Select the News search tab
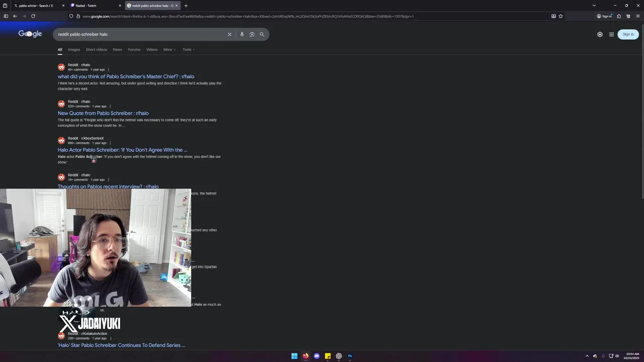This screenshot has height=362, width=644. pyautogui.click(x=117, y=49)
